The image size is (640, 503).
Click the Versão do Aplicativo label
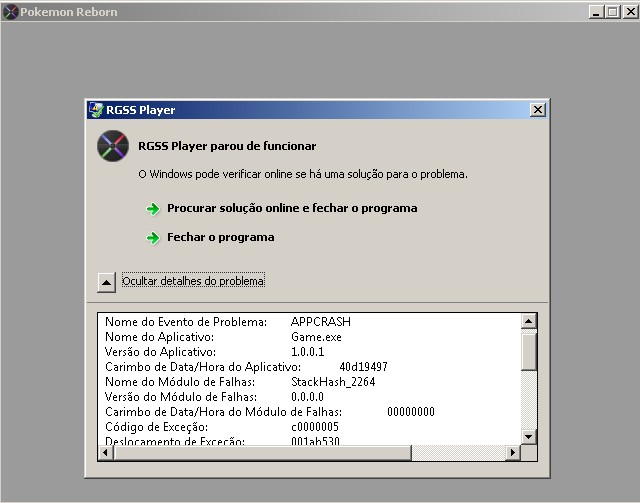coord(160,352)
